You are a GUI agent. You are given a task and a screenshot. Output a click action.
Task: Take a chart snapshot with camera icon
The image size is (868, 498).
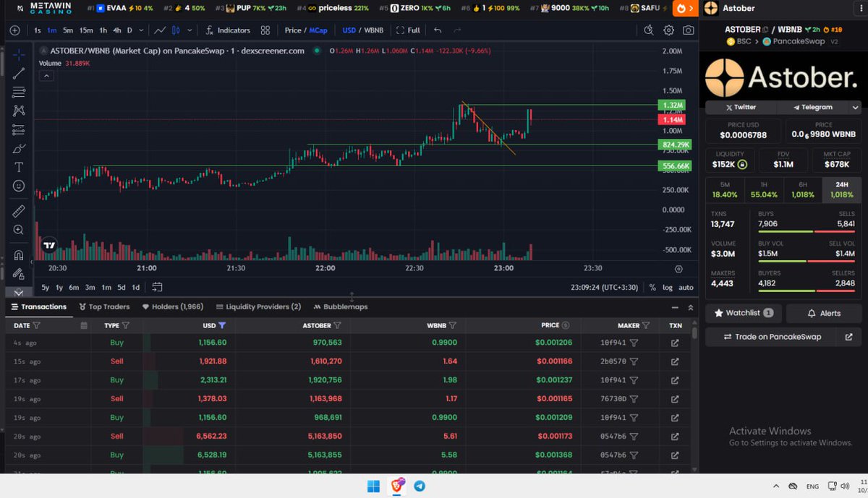click(689, 30)
